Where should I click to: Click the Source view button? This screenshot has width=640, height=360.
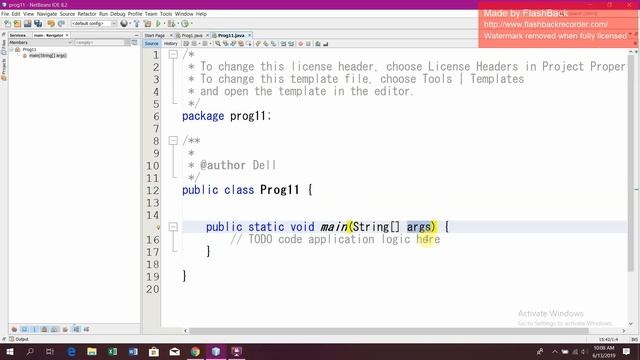pyautogui.click(x=151, y=44)
